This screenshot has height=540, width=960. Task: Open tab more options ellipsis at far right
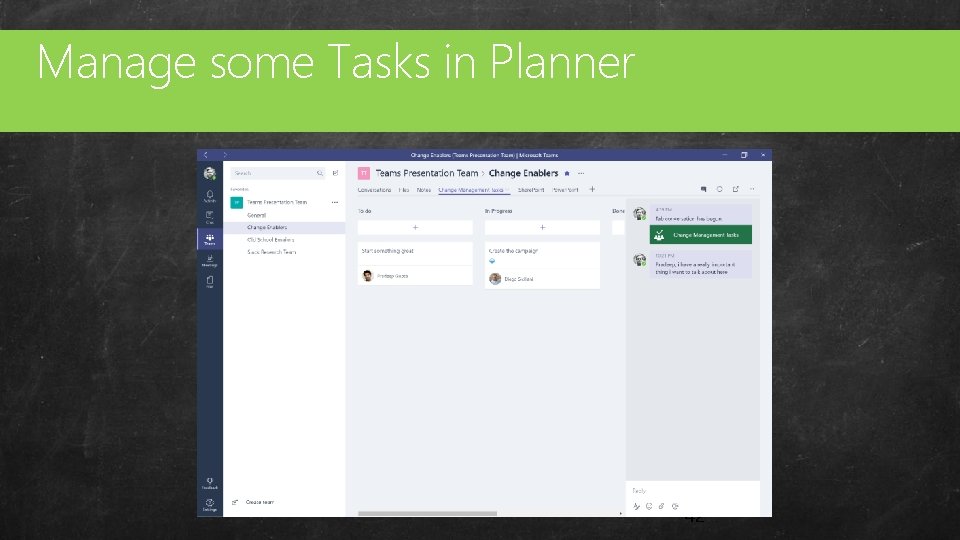(752, 189)
